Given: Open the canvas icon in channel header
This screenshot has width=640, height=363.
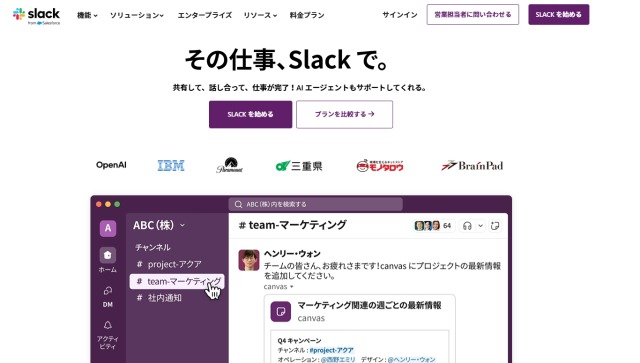Looking at the screenshot, I should tap(495, 226).
